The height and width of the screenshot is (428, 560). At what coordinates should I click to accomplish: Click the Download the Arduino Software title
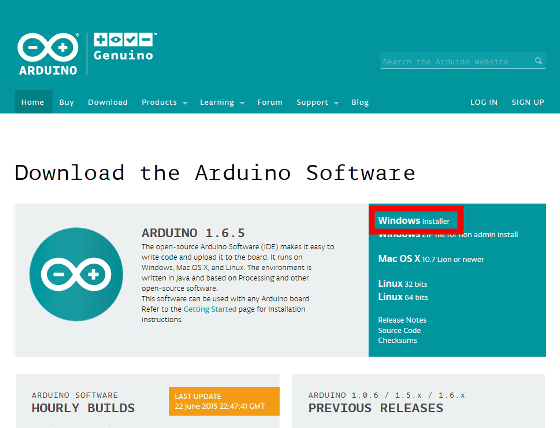[x=215, y=173]
